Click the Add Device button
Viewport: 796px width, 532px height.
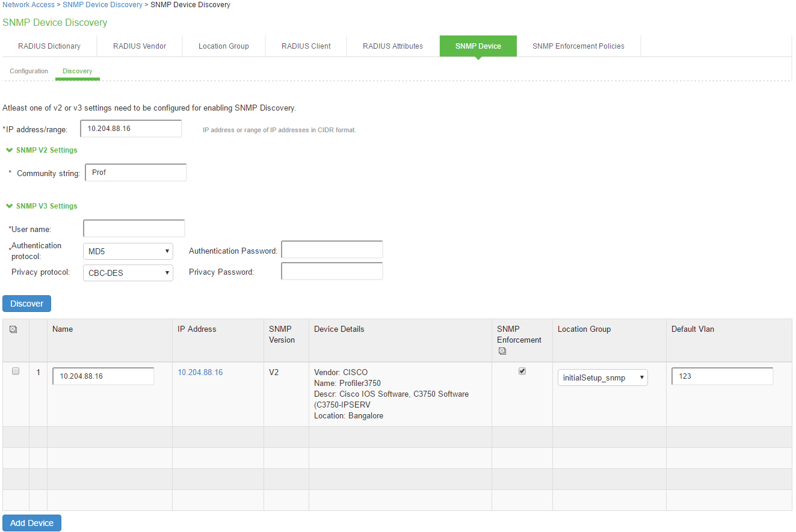(32, 523)
